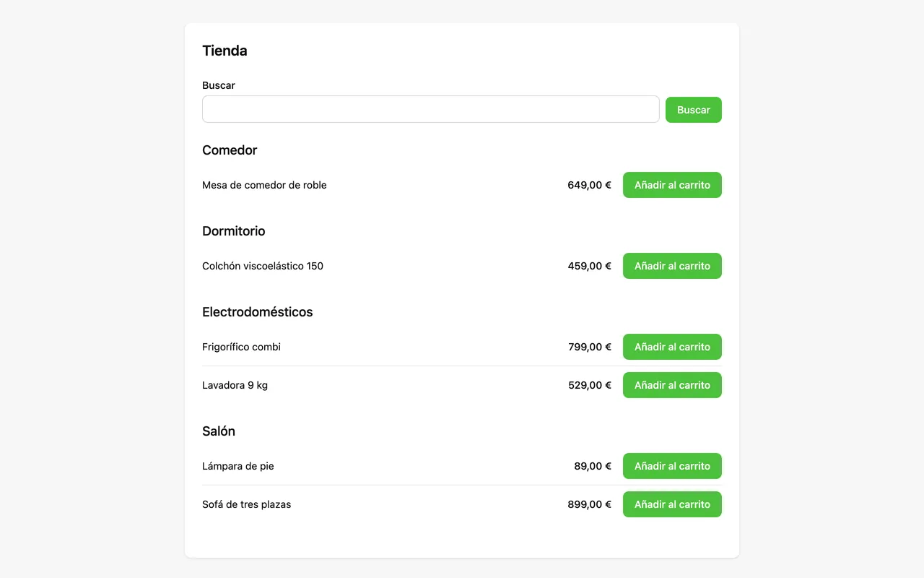The height and width of the screenshot is (578, 924).
Task: Click the 649,00 € price
Action: click(x=589, y=185)
